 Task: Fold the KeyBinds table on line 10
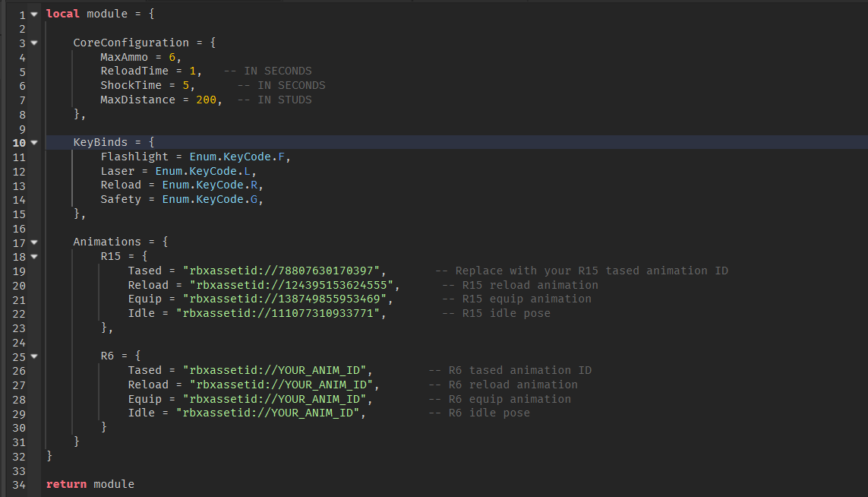[x=34, y=143]
